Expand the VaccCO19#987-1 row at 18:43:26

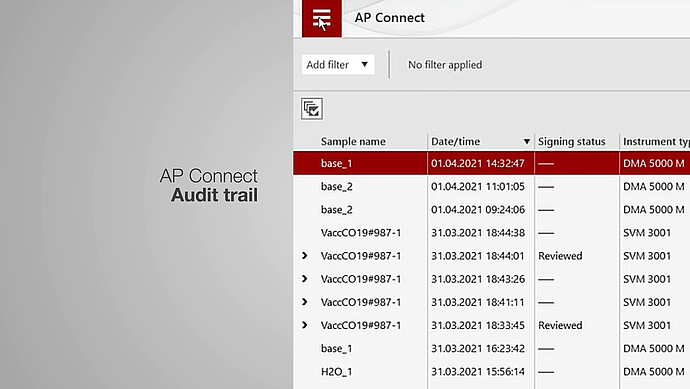tap(305, 279)
